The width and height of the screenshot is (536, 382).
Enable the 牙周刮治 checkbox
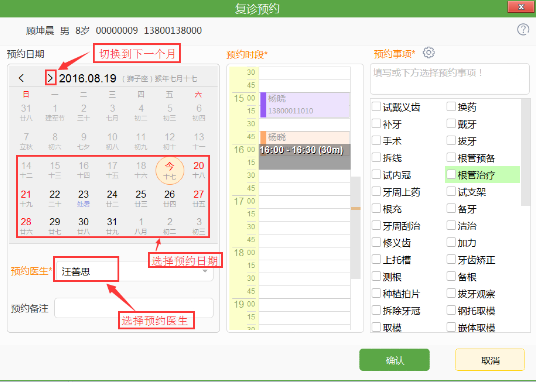pos(376,225)
